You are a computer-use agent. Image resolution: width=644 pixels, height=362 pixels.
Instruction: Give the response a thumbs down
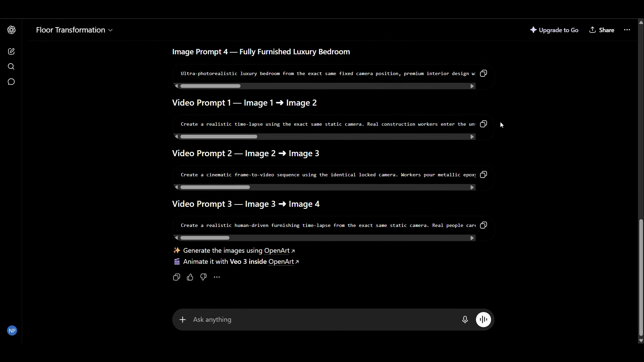204,277
